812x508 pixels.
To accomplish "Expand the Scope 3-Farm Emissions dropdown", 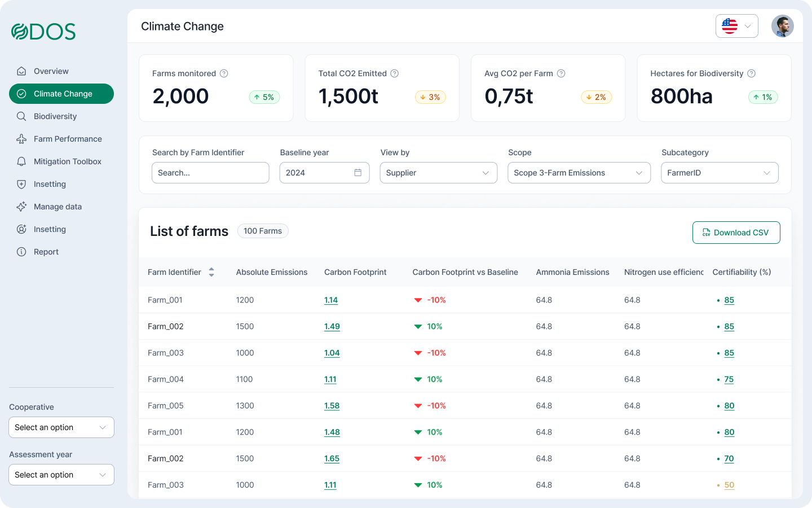I will (579, 173).
